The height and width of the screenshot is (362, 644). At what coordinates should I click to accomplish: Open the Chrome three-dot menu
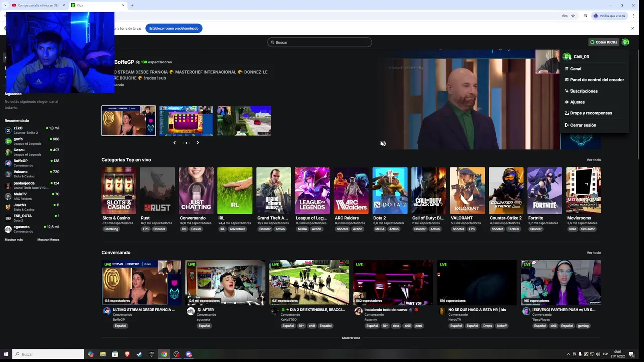coord(634,16)
